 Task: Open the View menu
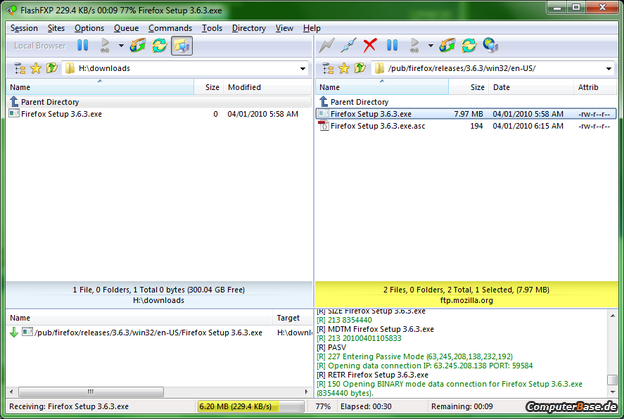284,28
